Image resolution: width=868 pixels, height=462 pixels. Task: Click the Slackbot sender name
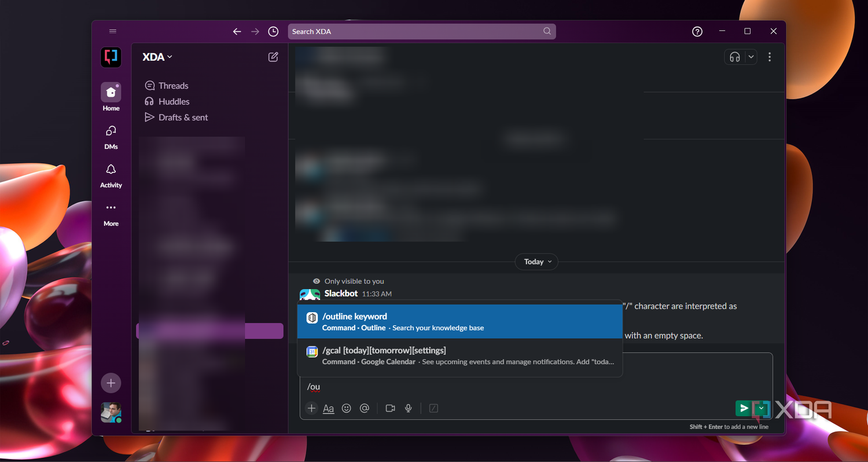341,294
